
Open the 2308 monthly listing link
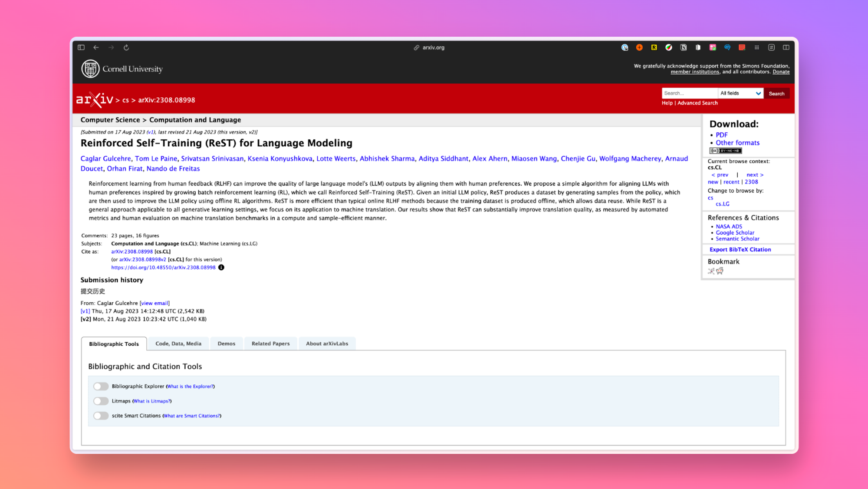751,182
